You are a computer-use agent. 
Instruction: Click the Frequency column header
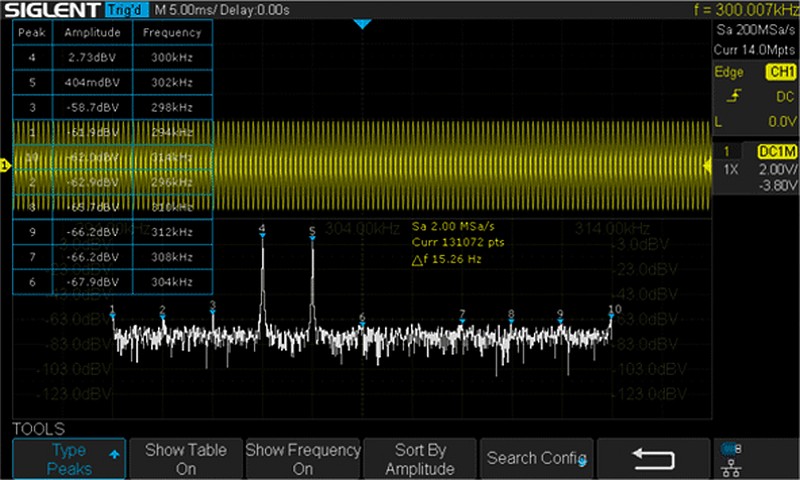pyautogui.click(x=172, y=33)
